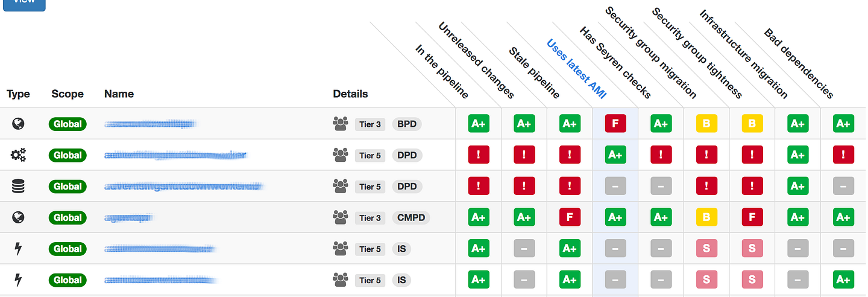868x297 pixels.
Task: Sort by the Uses latest AMI column header
Action: [576, 69]
